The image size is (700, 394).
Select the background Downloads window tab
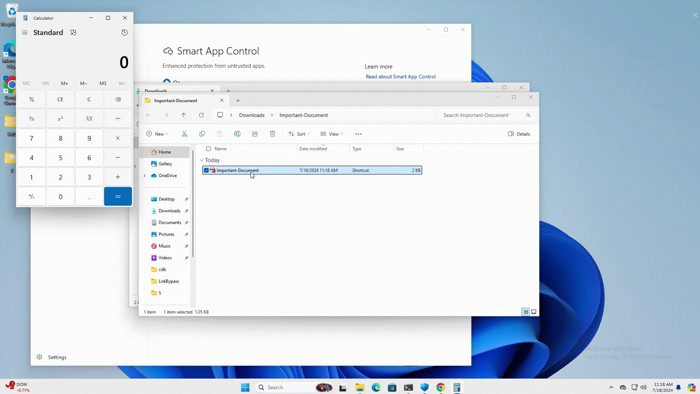tap(176, 90)
